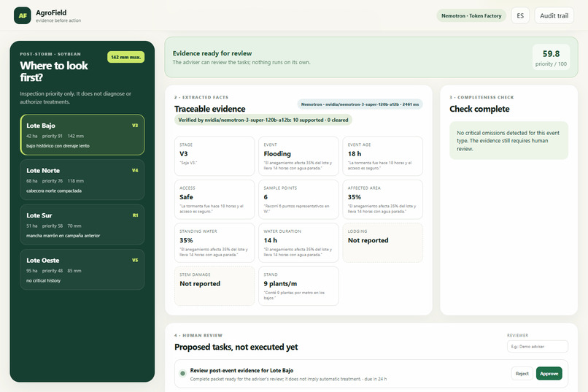
Task: Open the Sample Points 6 card
Action: [x=298, y=199]
